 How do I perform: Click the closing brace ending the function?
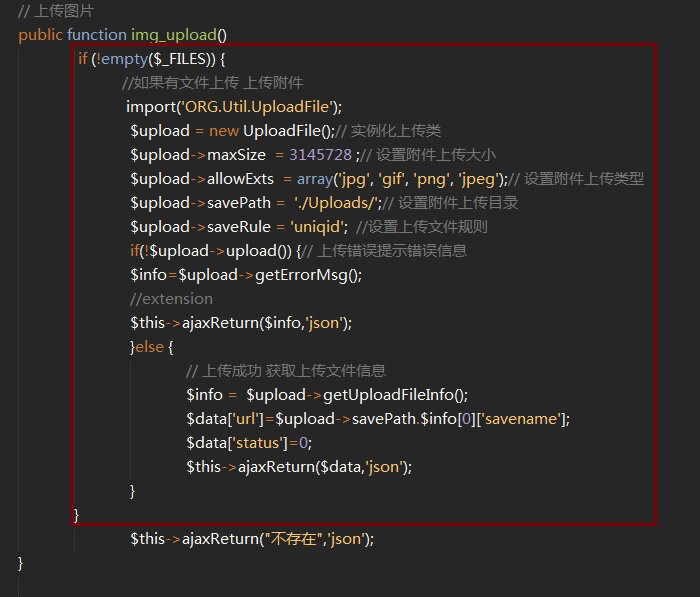coord(20,564)
